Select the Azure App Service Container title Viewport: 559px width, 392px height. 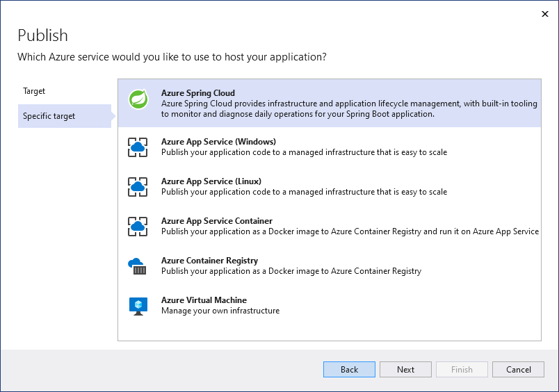(x=217, y=221)
